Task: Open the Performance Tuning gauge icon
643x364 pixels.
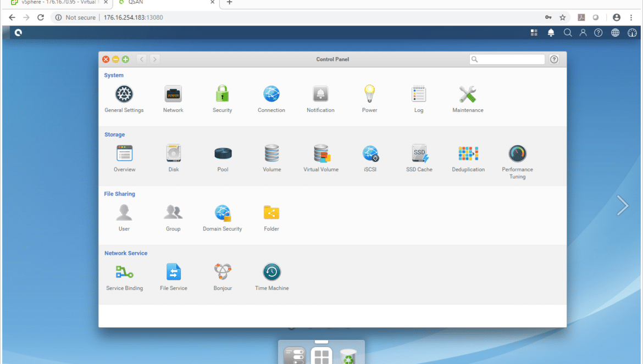Action: pyautogui.click(x=518, y=154)
